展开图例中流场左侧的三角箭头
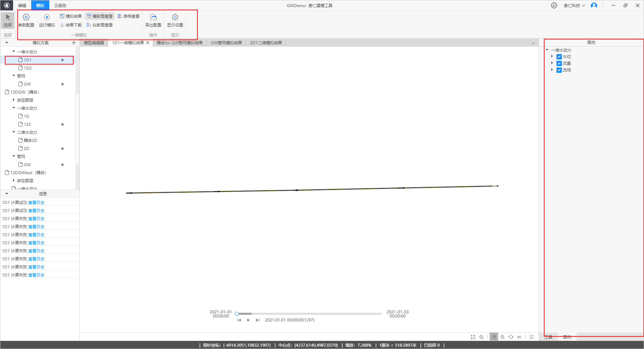The image size is (644, 349). coord(552,70)
